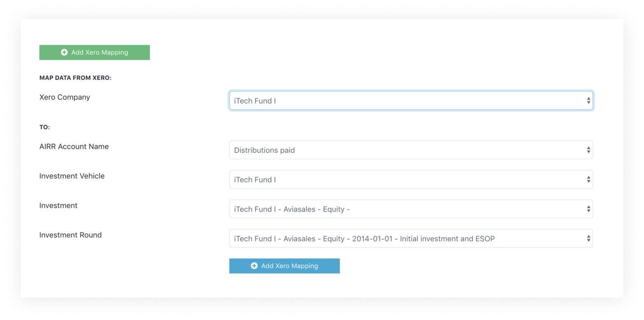
Task: Click the AIRR Account Name label
Action: coord(74,146)
